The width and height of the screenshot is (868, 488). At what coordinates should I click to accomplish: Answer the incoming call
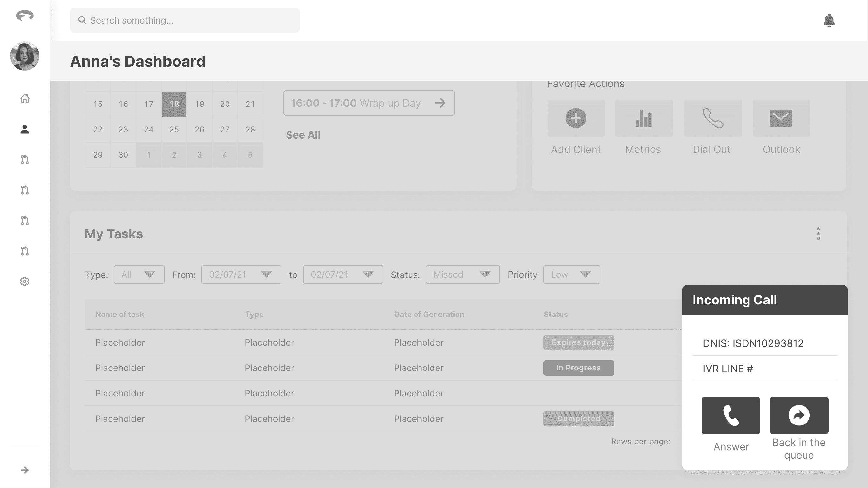[730, 415]
